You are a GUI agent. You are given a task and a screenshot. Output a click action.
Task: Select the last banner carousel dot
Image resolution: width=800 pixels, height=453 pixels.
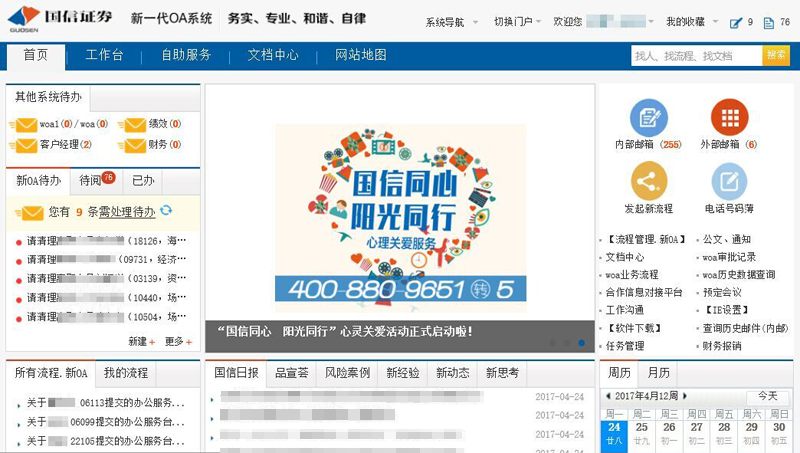click(x=582, y=343)
